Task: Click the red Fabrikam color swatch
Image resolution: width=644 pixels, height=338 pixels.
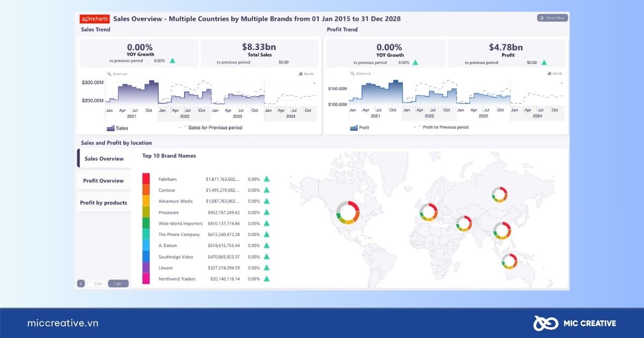Action: (146, 179)
